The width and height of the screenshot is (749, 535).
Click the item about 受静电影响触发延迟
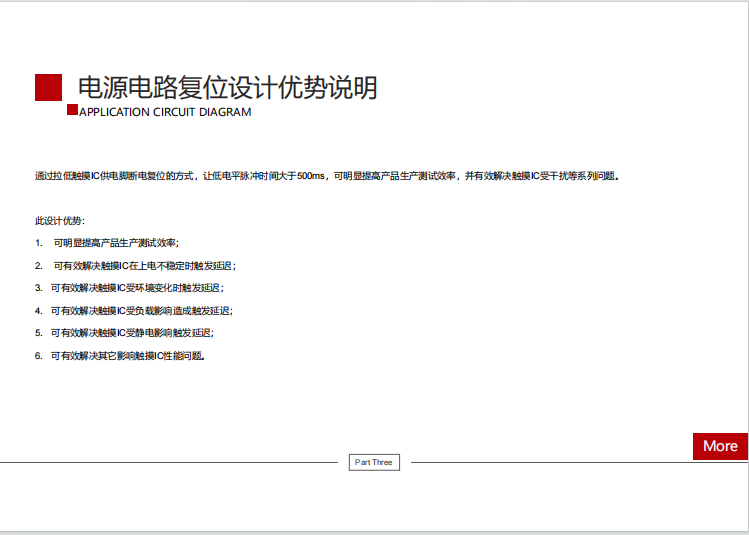pyautogui.click(x=132, y=333)
